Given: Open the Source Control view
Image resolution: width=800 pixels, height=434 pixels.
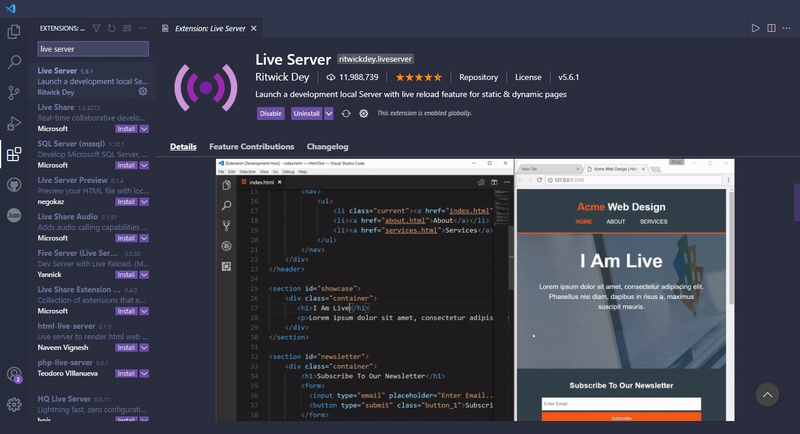Looking at the screenshot, I should point(14,93).
